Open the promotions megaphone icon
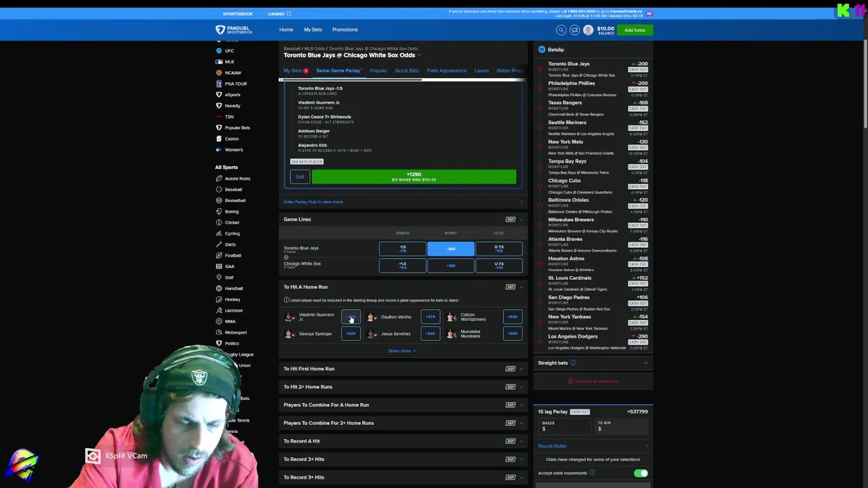868x488 pixels. [x=574, y=30]
